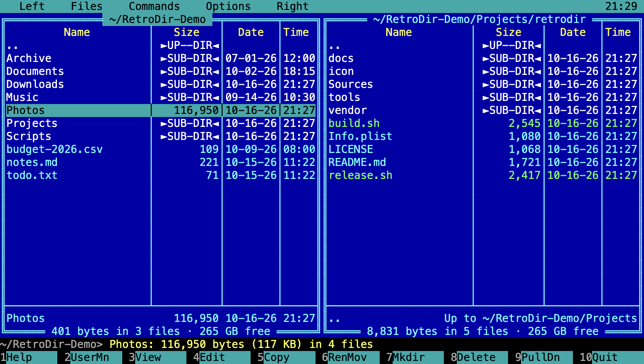Select the Info.plist file
The height and width of the screenshot is (364, 644).
[483, 136]
